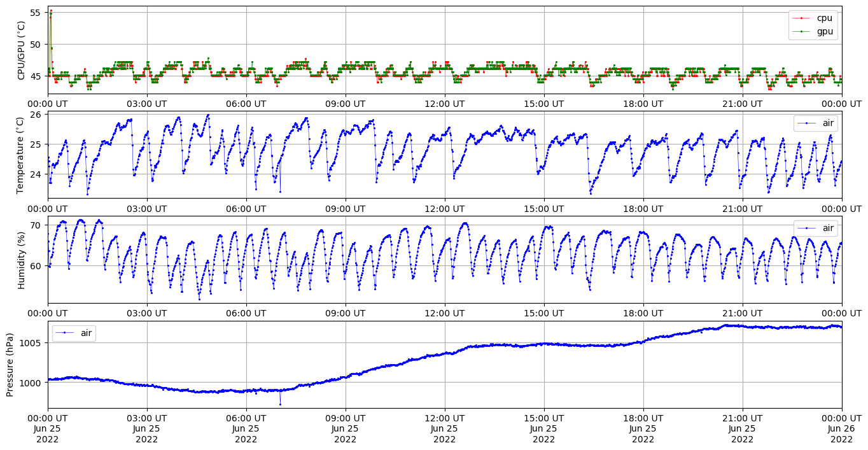Click the '26' temperature tick value
This screenshot has width=868, height=450.
(36, 115)
